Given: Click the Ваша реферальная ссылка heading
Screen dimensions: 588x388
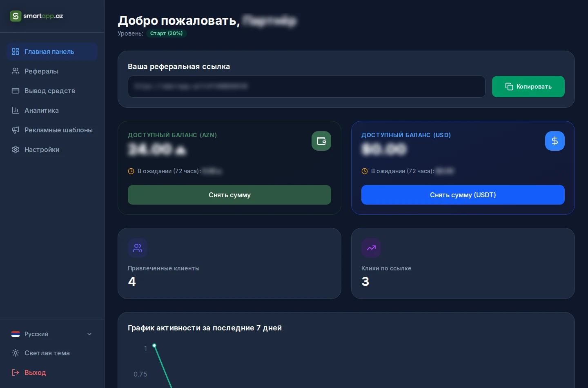Looking at the screenshot, I should (179, 67).
